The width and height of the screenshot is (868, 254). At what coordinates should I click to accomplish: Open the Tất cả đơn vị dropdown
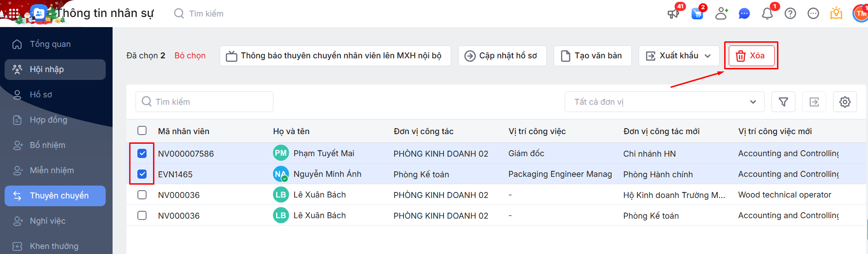click(x=664, y=102)
